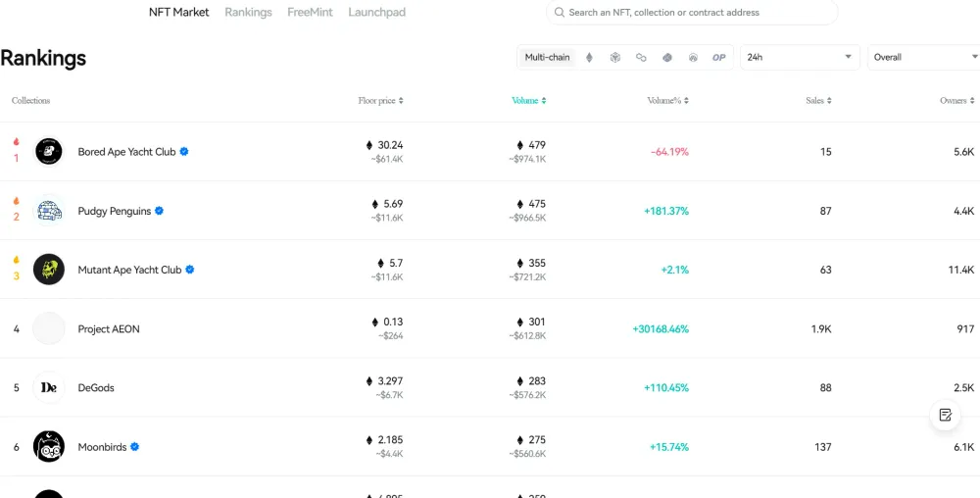Click the +181.37% volume change value
980x498 pixels.
tap(666, 211)
